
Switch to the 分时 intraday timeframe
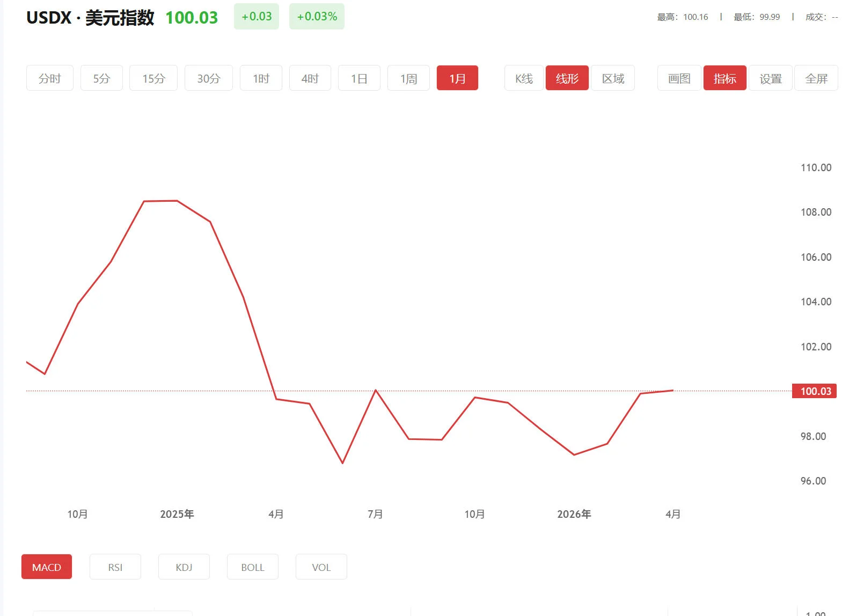pyautogui.click(x=50, y=78)
